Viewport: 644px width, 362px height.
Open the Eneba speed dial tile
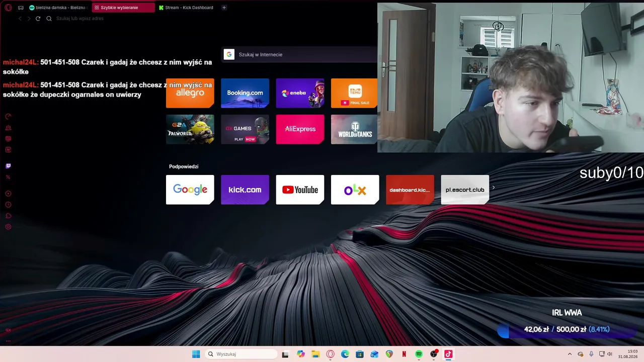pos(300,93)
